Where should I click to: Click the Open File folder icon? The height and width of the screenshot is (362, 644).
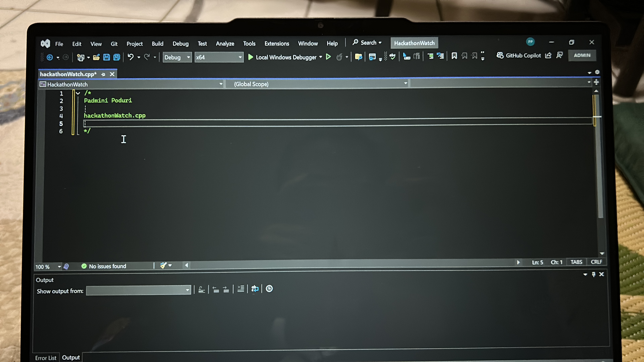[96, 57]
